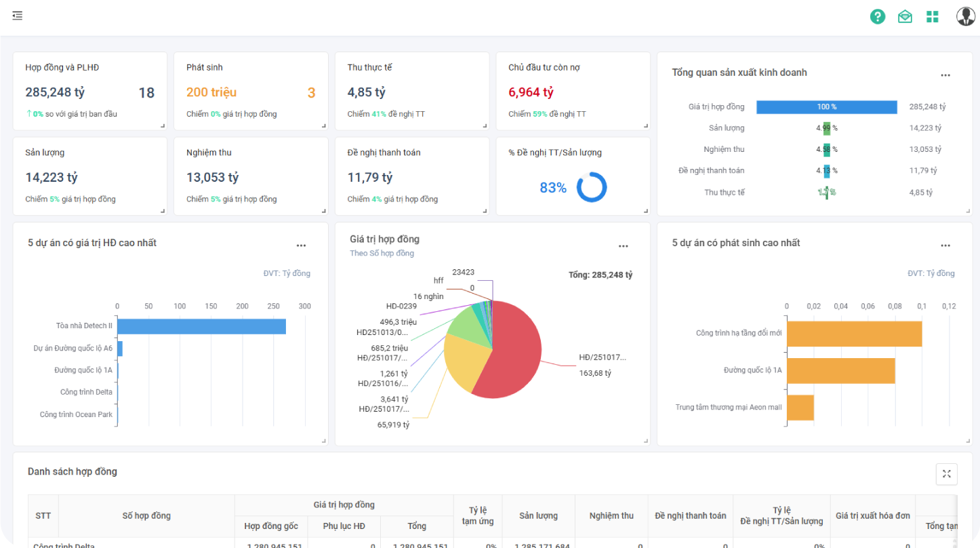
Task: Open options for 5 dự án có phát sinh cao nhất
Action: [945, 246]
